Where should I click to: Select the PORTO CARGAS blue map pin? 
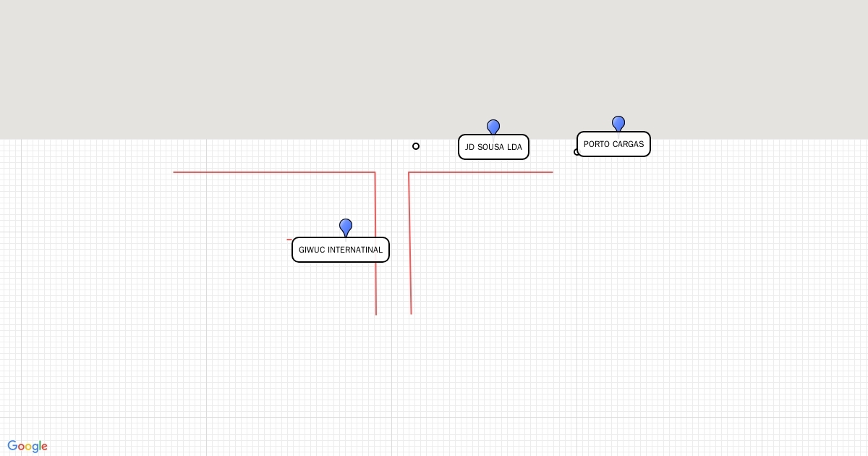tap(618, 123)
